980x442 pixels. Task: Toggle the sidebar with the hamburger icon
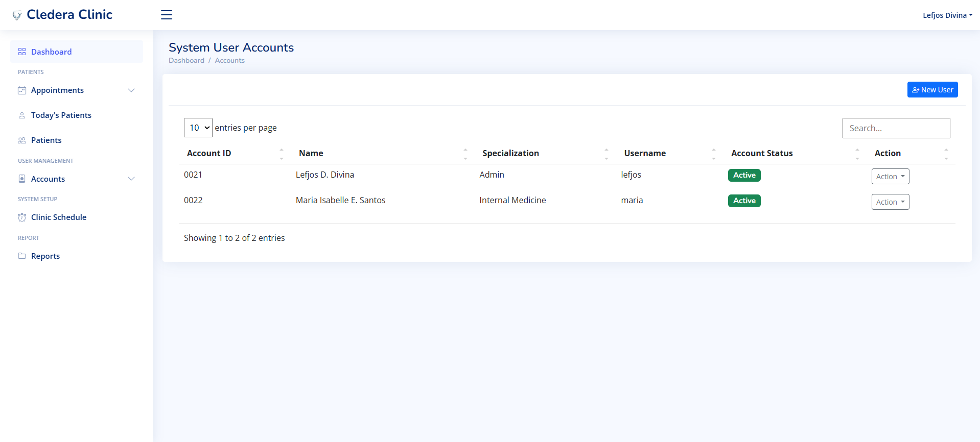point(167,15)
